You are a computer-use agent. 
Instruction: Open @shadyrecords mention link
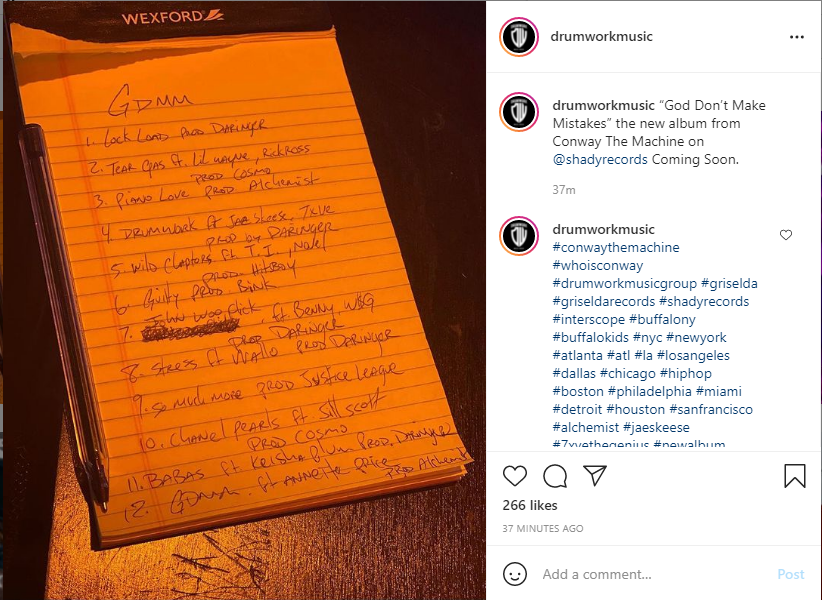600,159
